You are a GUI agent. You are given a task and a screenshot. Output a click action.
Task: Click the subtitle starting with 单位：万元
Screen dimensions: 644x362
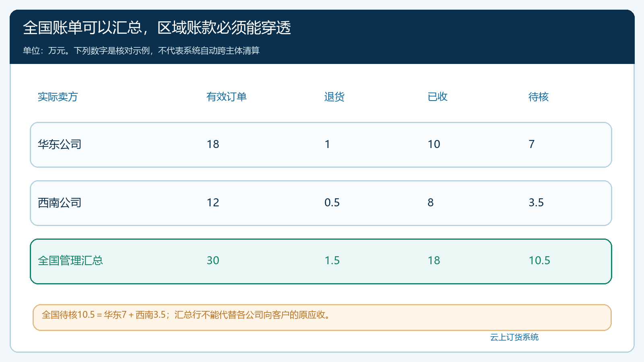click(x=141, y=51)
